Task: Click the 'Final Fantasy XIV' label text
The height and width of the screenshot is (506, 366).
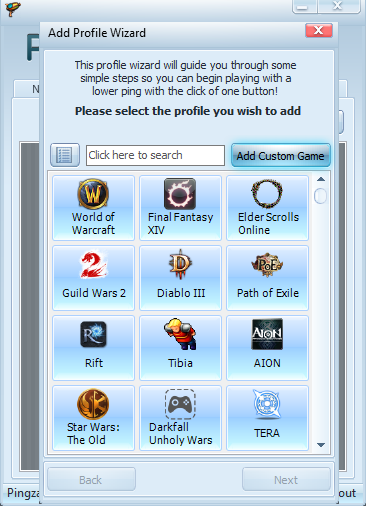Action: tap(180, 223)
